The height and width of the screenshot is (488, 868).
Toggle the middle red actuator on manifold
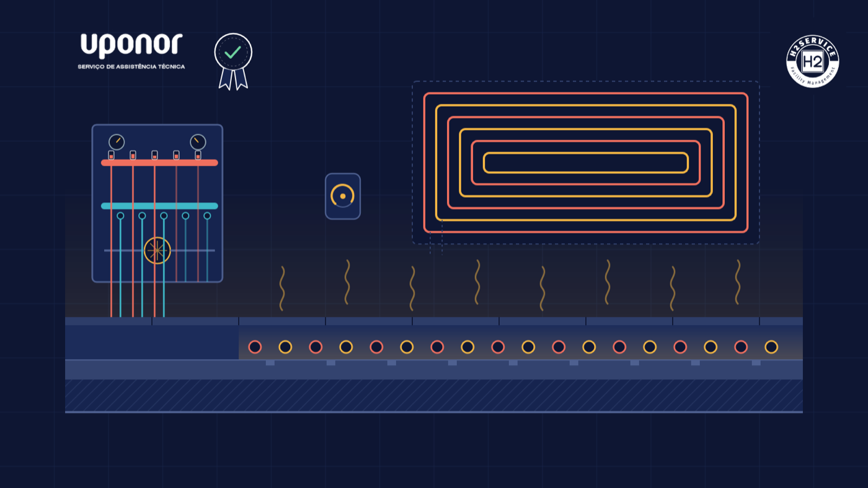(x=154, y=155)
